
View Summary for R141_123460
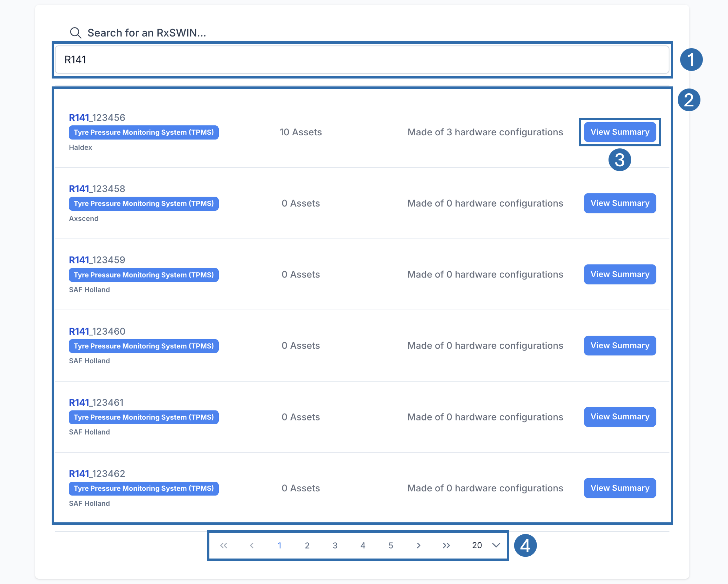pyautogui.click(x=620, y=345)
